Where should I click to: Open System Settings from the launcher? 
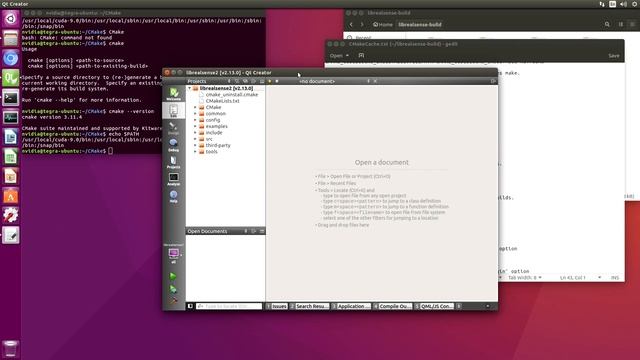(x=11, y=215)
